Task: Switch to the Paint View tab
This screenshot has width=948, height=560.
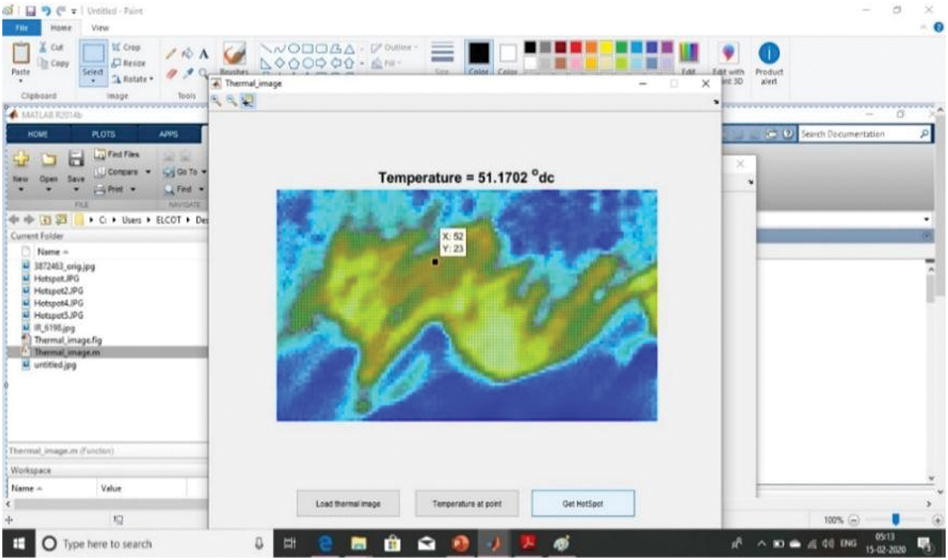Action: [x=100, y=28]
